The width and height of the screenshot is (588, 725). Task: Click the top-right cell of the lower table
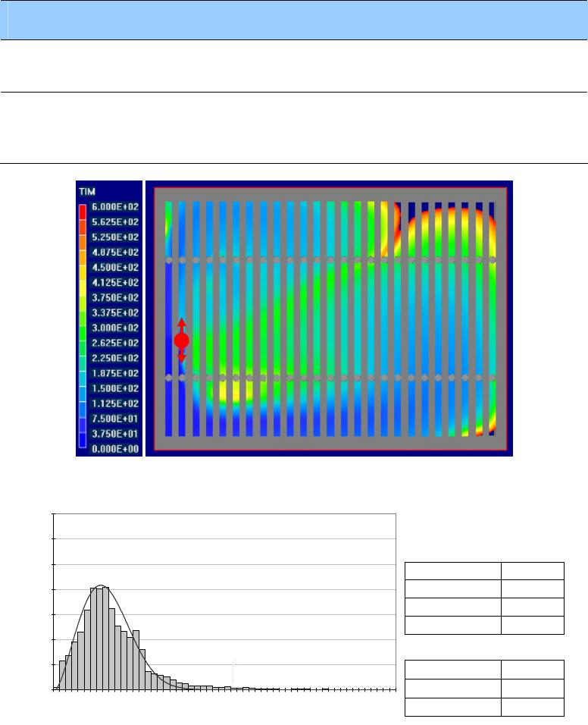point(532,669)
